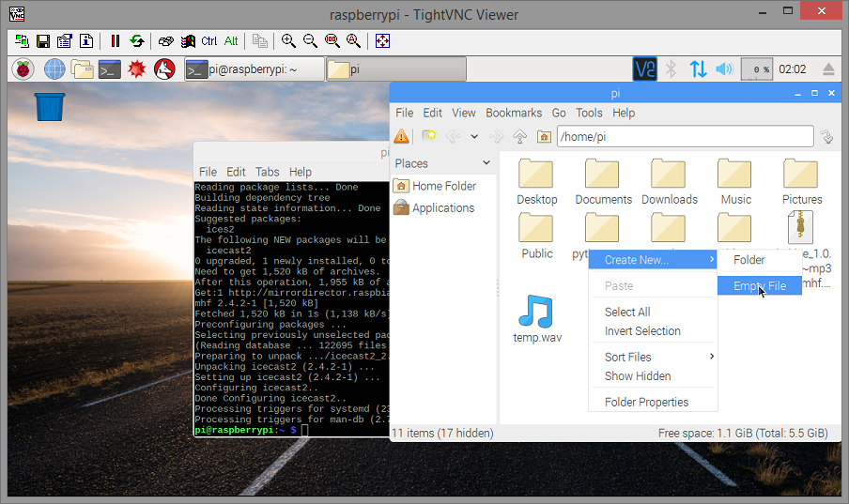This screenshot has width=849, height=504.
Task: Click the Bluetooth tray icon
Action: (671, 69)
